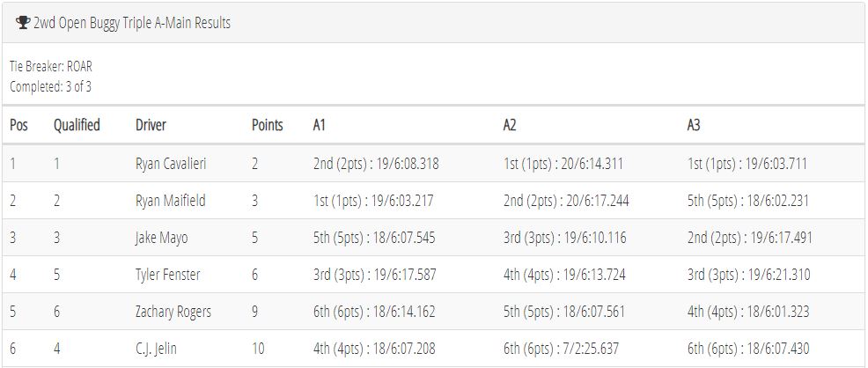Select C.J. Jelin's row name
The image size is (868, 368).
pos(156,349)
